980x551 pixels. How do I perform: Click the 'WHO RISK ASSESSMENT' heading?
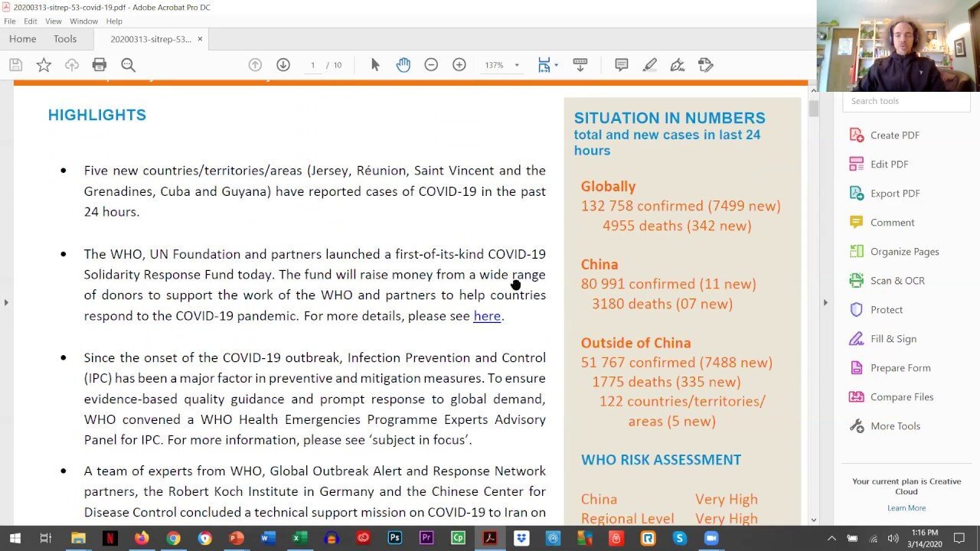click(x=661, y=460)
